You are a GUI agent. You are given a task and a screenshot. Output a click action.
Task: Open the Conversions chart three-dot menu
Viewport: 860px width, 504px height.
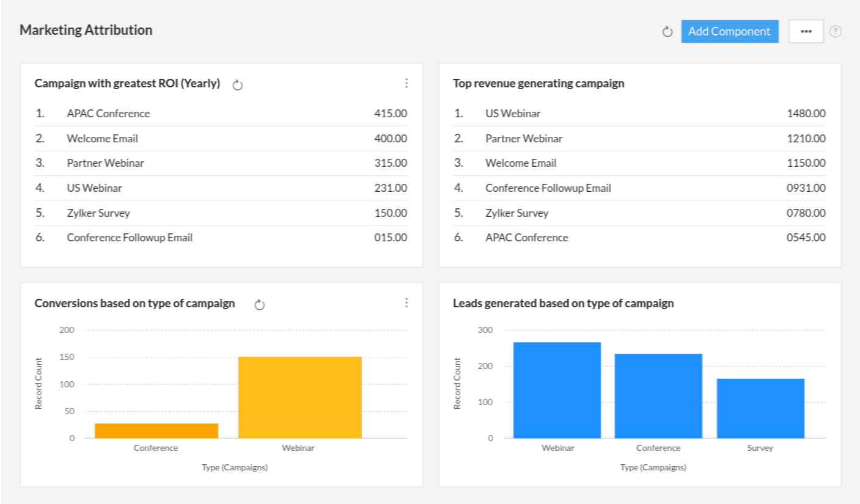click(x=406, y=303)
